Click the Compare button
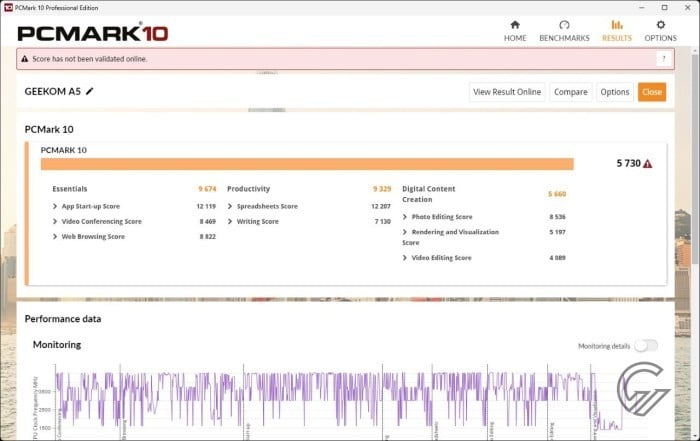This screenshot has width=700, height=441. (x=571, y=92)
